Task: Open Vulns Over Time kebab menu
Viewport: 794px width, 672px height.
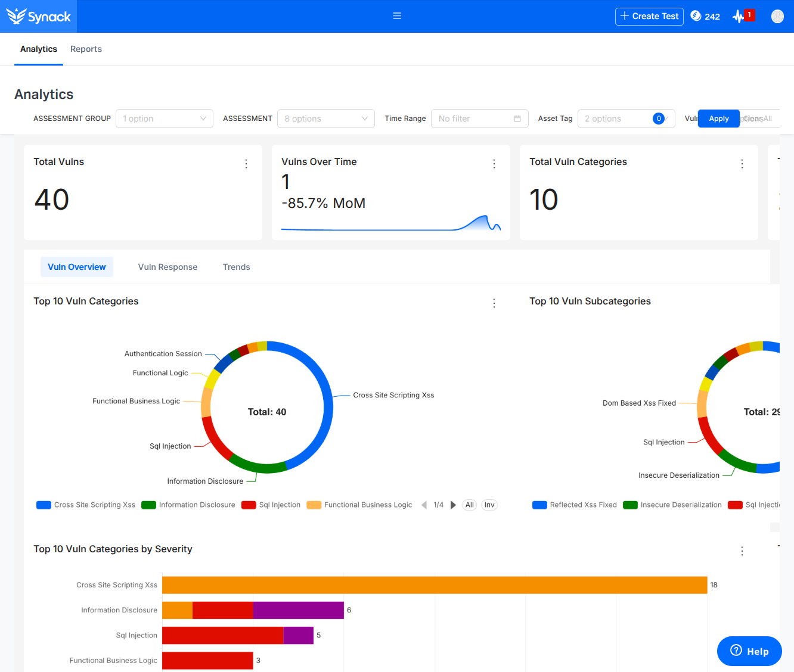Action: point(494,164)
